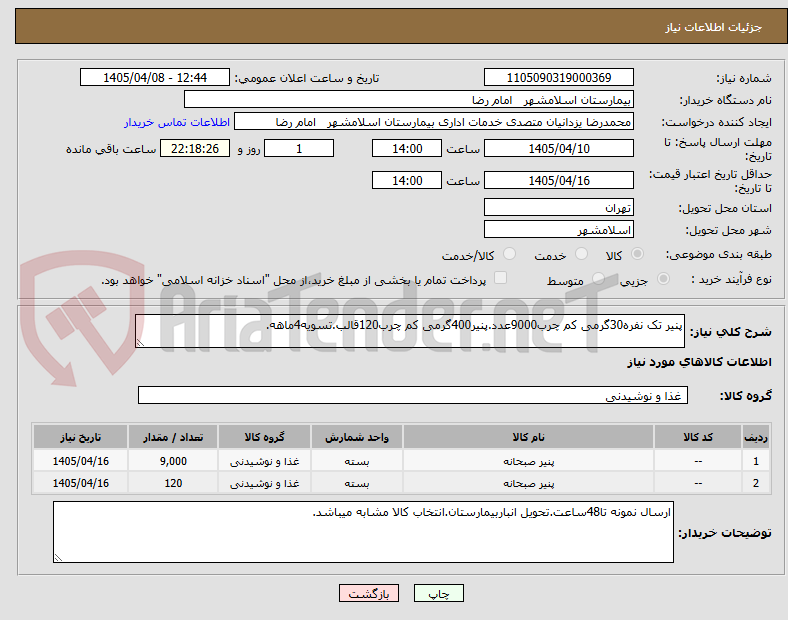Click the price validity time 14:00 field
The width and height of the screenshot is (788, 620).
[x=407, y=180]
